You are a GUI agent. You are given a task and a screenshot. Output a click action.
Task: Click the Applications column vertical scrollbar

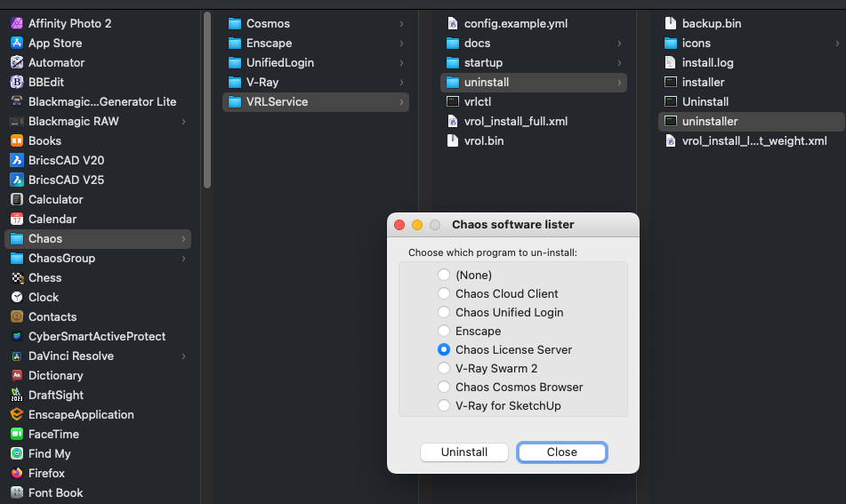click(207, 100)
